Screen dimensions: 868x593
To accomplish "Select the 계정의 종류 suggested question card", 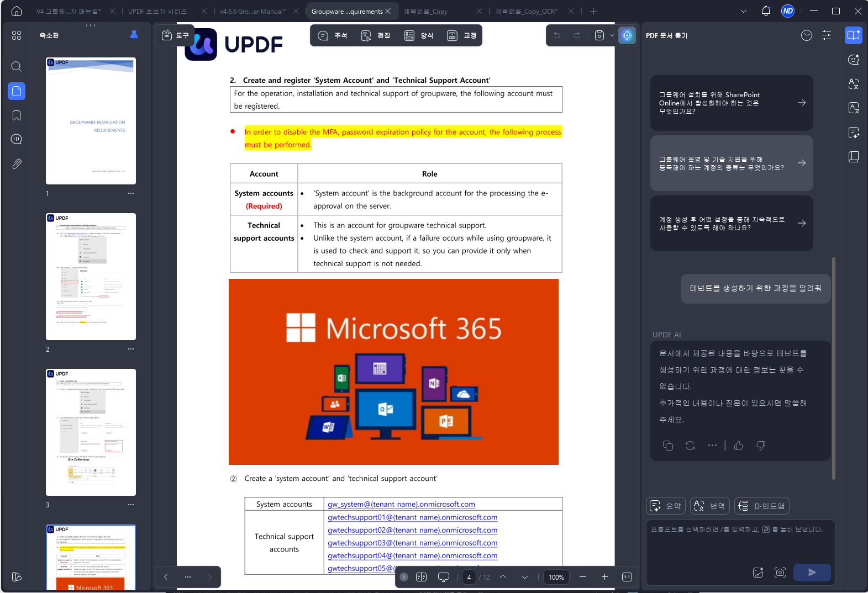I will pos(732,163).
